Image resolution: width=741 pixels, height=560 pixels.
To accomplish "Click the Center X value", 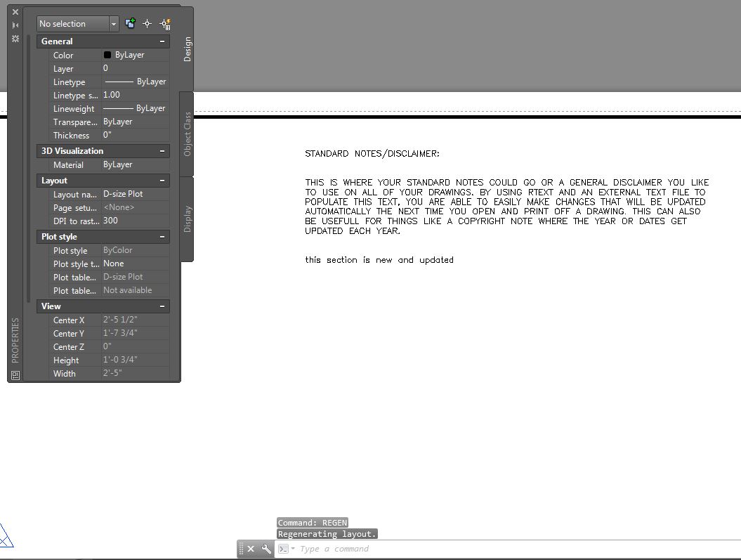I will pyautogui.click(x=136, y=320).
